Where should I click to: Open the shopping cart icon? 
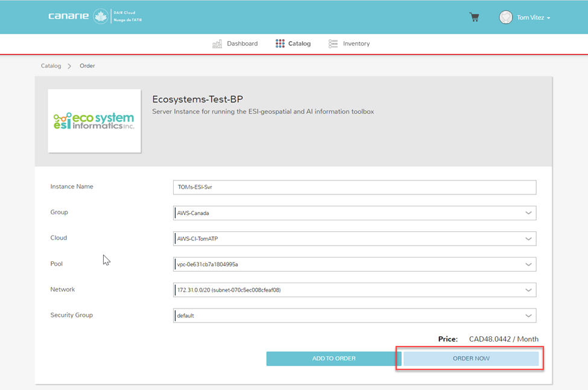tap(474, 18)
